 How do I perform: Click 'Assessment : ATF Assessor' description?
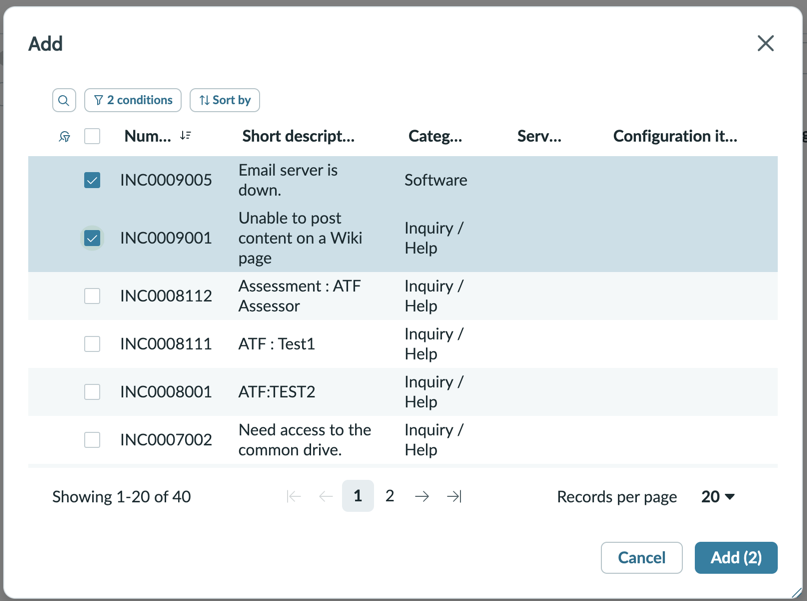(x=300, y=296)
